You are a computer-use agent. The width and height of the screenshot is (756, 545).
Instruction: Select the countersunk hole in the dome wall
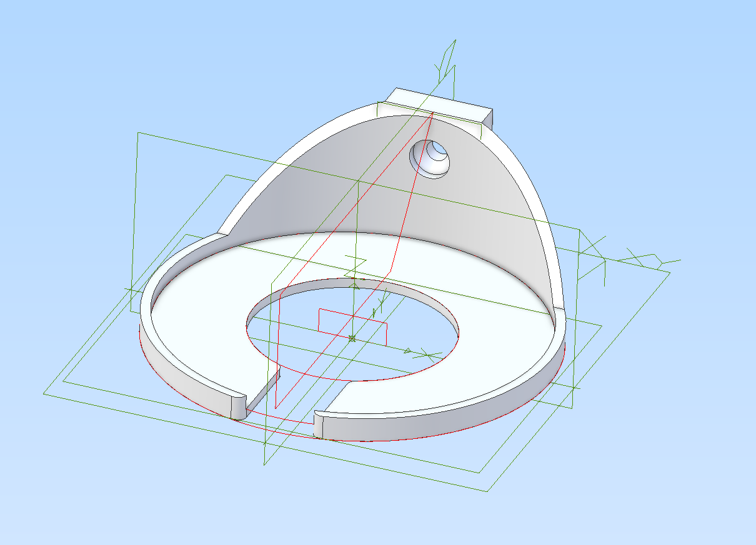click(x=430, y=159)
